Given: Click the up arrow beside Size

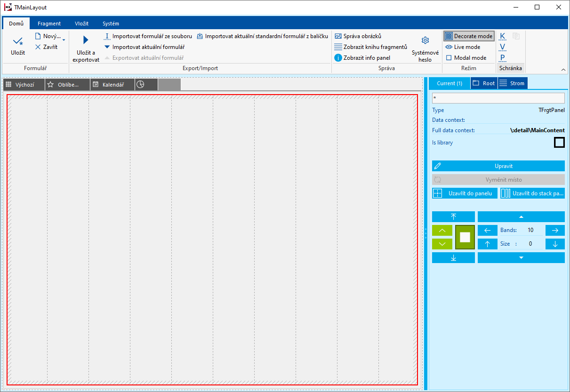Looking at the screenshot, I should (488, 244).
